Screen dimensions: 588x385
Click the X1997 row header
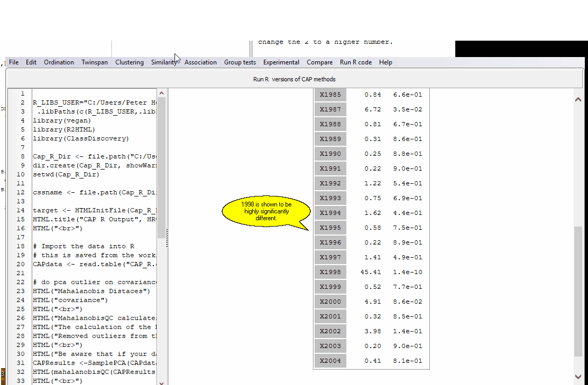(330, 257)
